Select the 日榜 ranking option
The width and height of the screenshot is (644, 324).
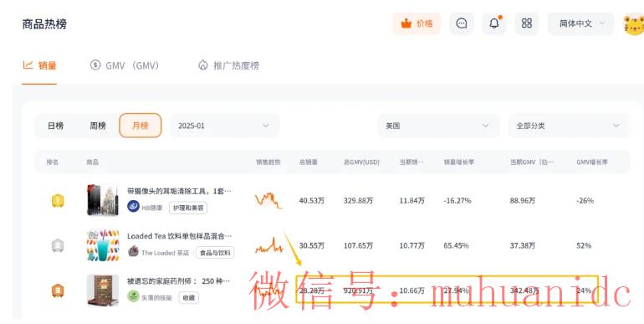[55, 126]
